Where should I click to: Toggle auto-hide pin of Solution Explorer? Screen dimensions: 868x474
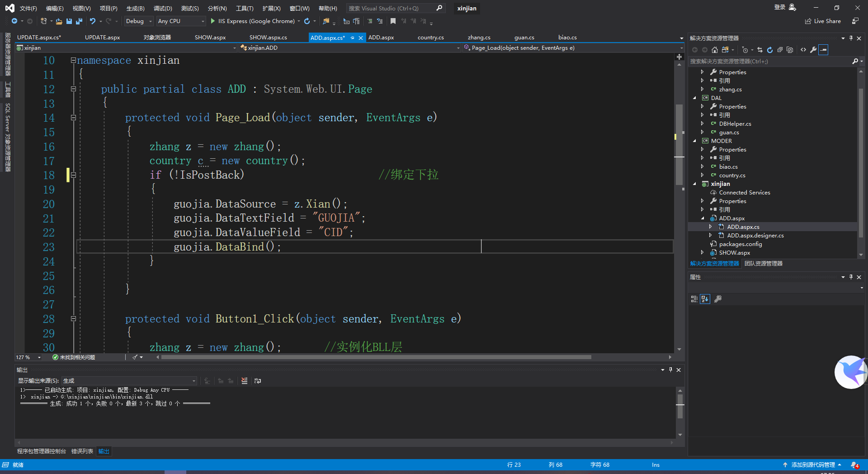(851, 38)
